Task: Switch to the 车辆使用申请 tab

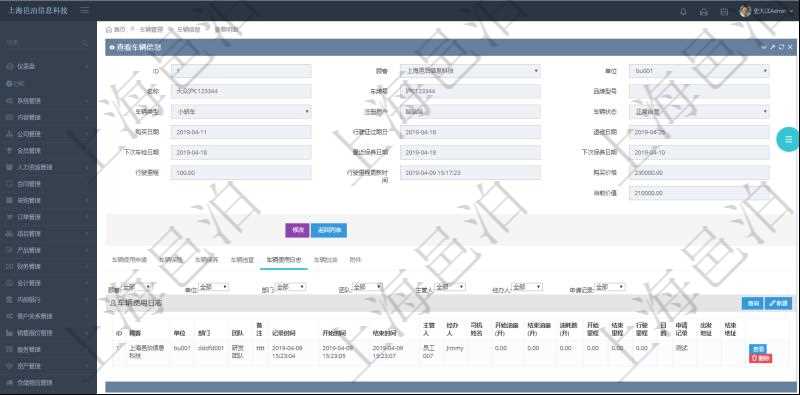Action: click(x=129, y=259)
